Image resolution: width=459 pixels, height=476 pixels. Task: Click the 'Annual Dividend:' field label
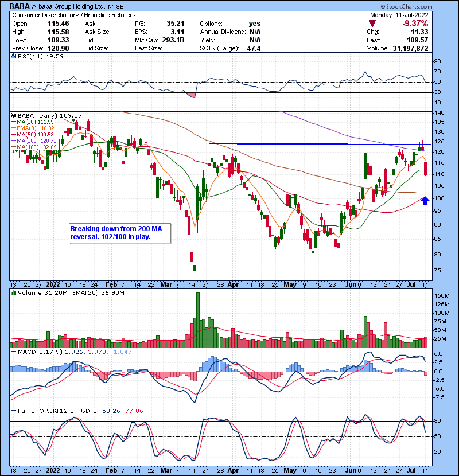click(223, 32)
